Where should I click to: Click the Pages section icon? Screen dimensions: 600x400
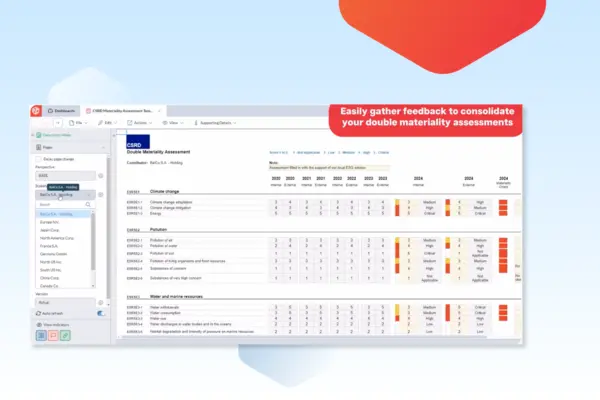point(39,147)
